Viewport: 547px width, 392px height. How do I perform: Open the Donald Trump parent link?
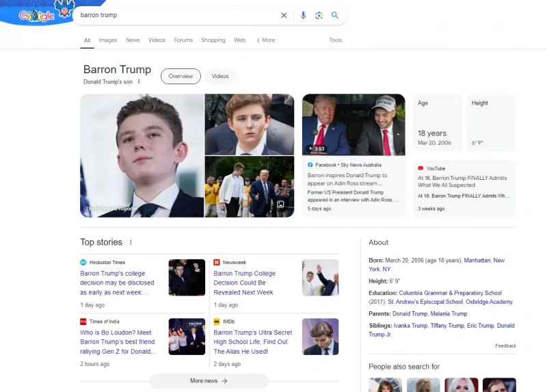tap(410, 313)
